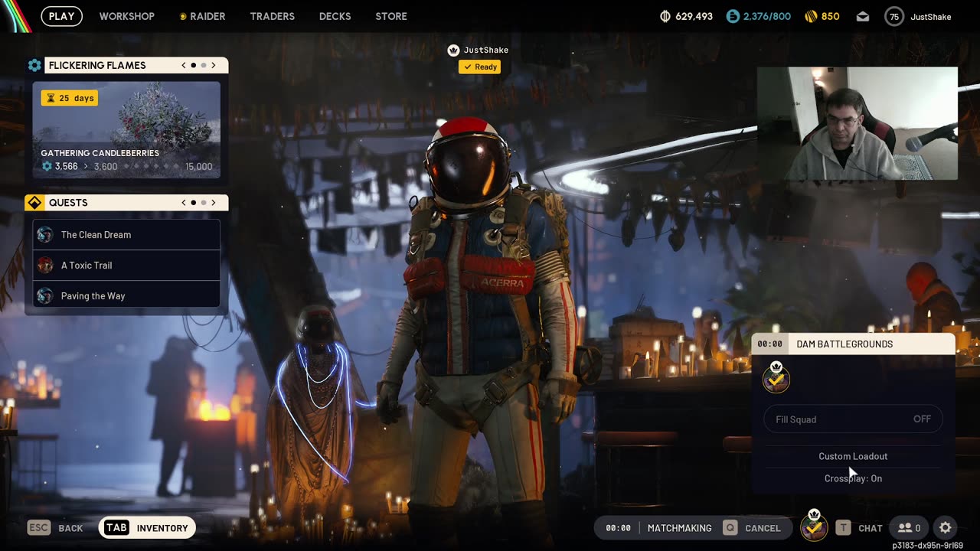Click the 00:00 matchmaking timer in bottom bar
Screen dimensions: 980x551
(619, 528)
